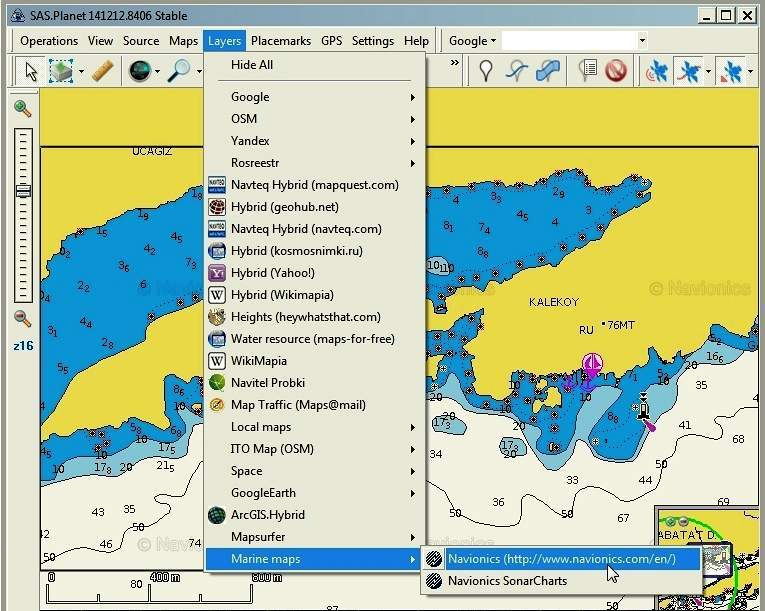Show hidden toolbar buttons via chevron
The image size is (765, 611).
[454, 62]
